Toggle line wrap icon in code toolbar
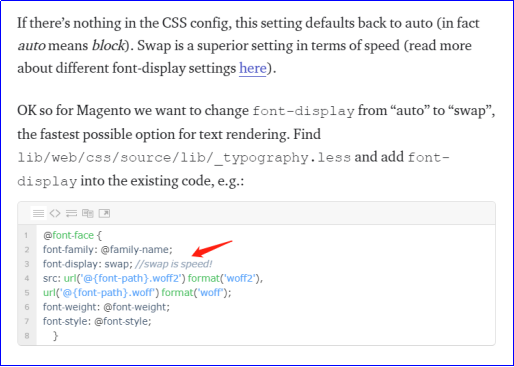 [71, 213]
